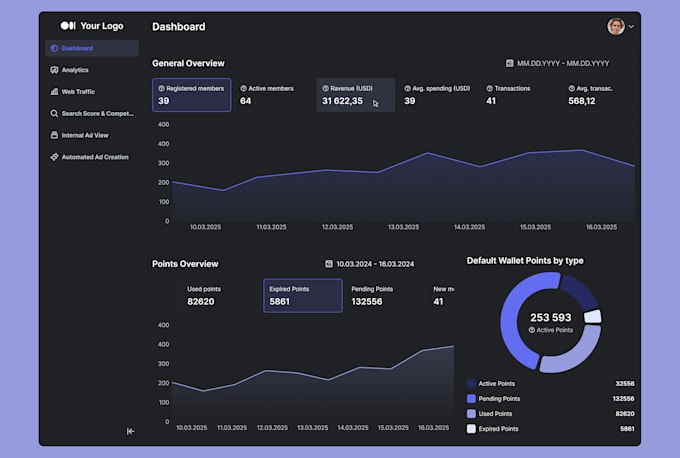
Task: Collapse the sidebar with the arrow icon
Action: tap(130, 431)
